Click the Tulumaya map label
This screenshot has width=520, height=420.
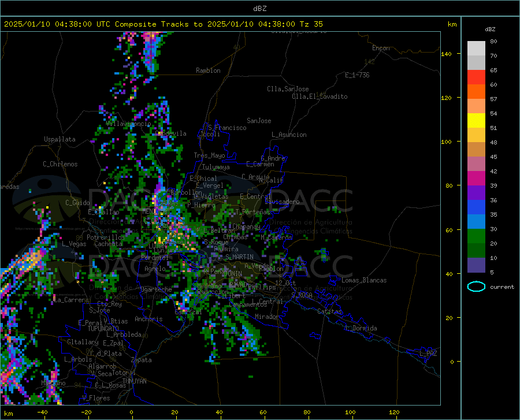pos(216,167)
